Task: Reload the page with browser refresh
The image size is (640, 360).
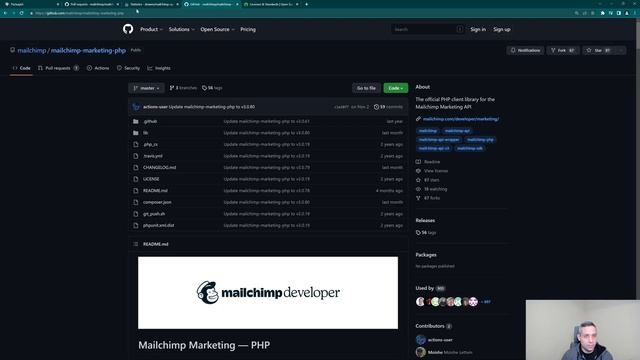Action: coord(22,13)
